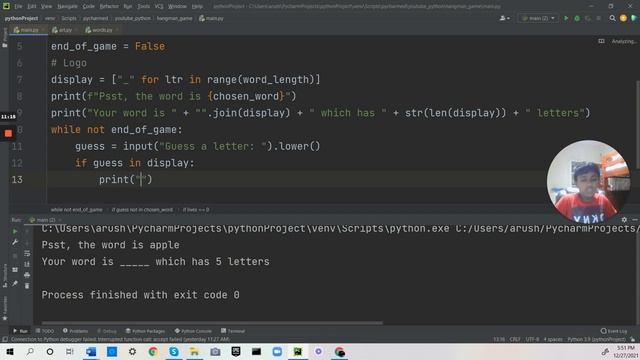Open the View menu
Image resolution: width=640 pixels, height=360 pixels.
tap(47, 7)
